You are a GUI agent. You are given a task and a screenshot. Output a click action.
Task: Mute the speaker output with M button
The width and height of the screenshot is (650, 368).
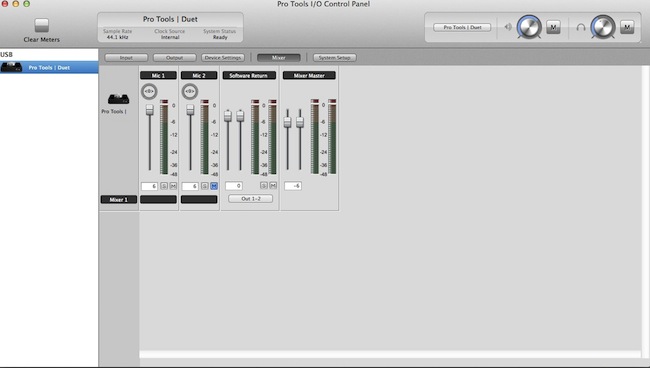(553, 27)
